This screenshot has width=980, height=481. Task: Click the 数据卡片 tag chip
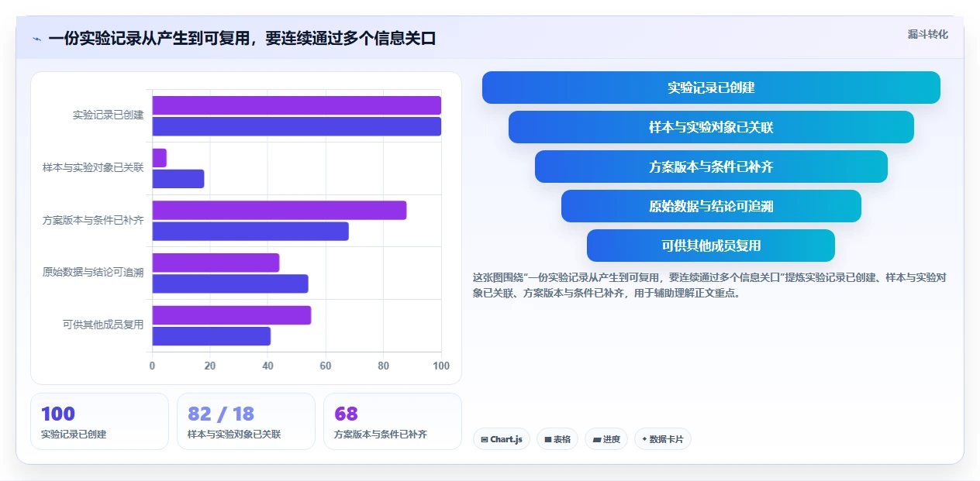(x=663, y=439)
